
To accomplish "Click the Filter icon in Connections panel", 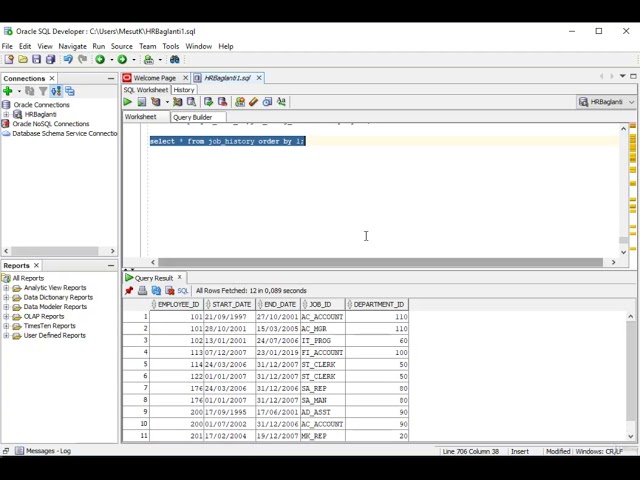I will click(43, 91).
